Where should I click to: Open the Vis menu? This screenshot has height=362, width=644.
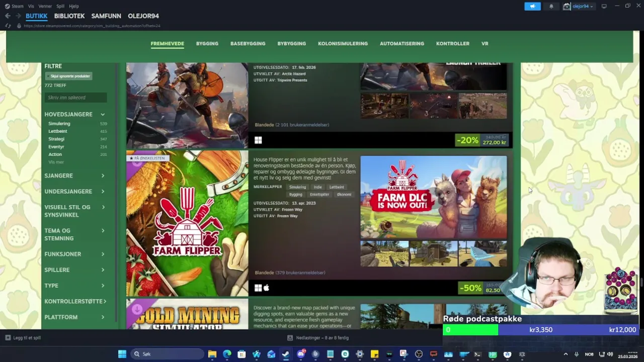31,6
